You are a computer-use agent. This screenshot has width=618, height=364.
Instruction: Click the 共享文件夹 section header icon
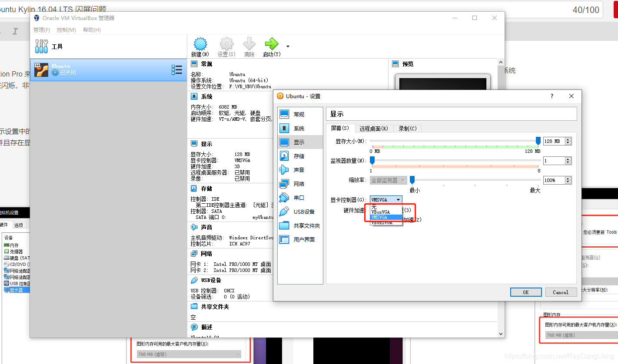click(x=194, y=307)
